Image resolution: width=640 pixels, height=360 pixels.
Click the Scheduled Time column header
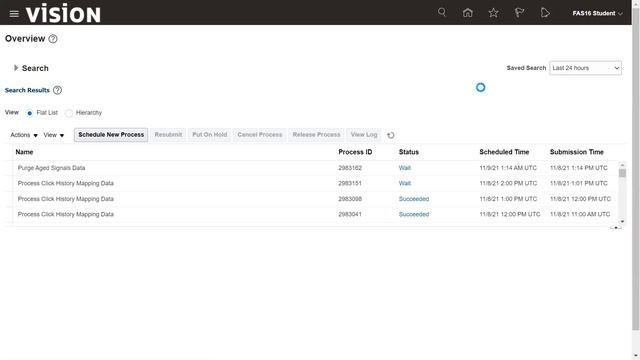(x=504, y=152)
